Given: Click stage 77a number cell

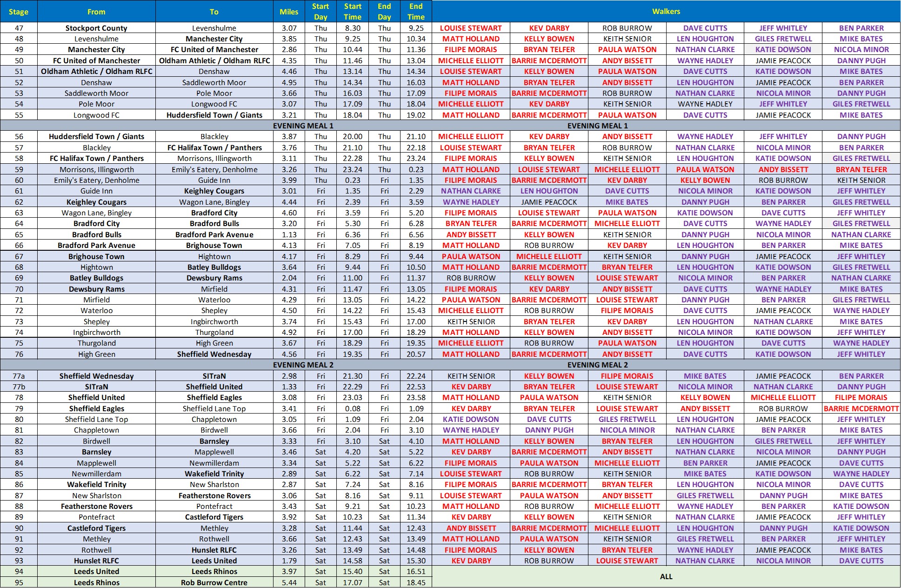Looking at the screenshot, I should pos(19,376).
